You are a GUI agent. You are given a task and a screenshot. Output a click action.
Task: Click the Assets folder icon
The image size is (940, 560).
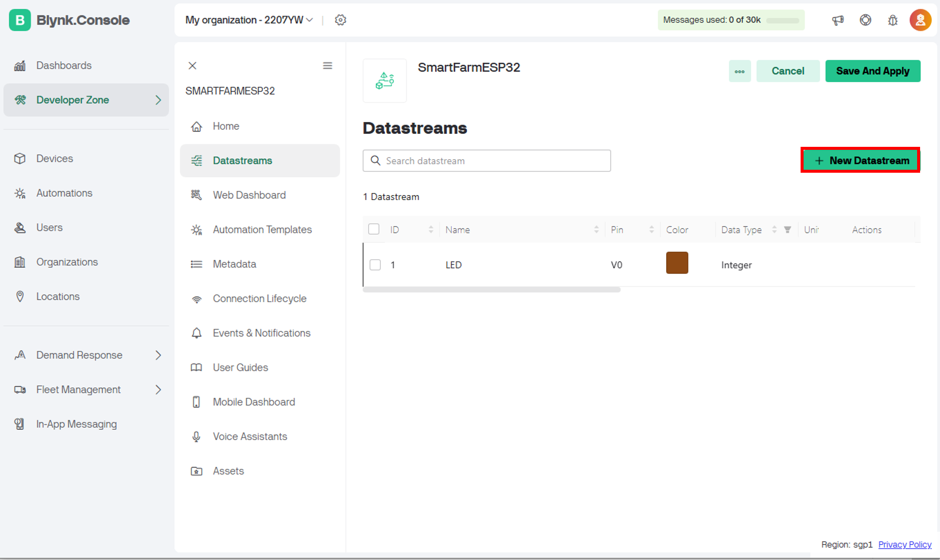197,471
